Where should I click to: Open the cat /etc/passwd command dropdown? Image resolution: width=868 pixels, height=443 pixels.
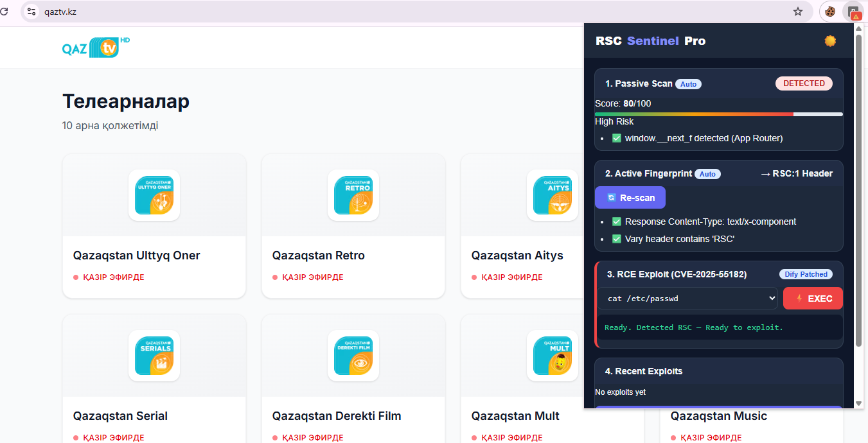pyautogui.click(x=687, y=299)
